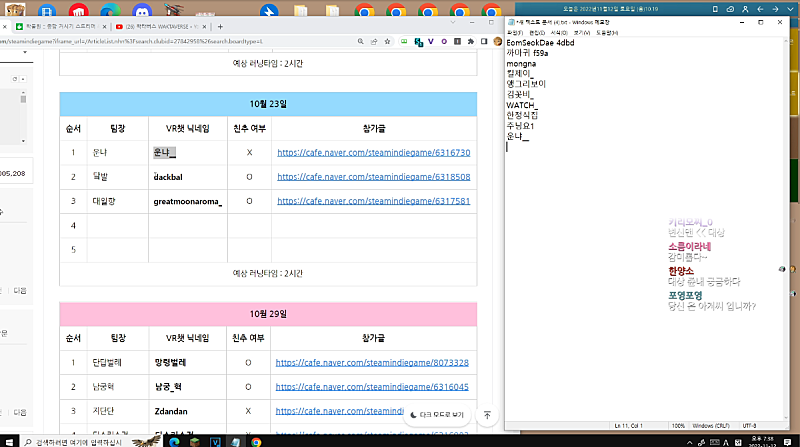Image resolution: width=800 pixels, height=447 pixels.
Task: Open the Notepad 보기 menu
Action: 582,33
